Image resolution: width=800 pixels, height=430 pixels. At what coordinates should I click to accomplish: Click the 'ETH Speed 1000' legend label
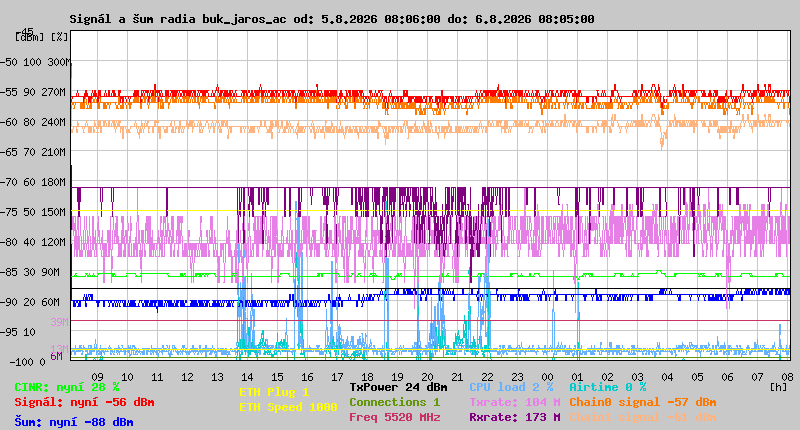288,407
